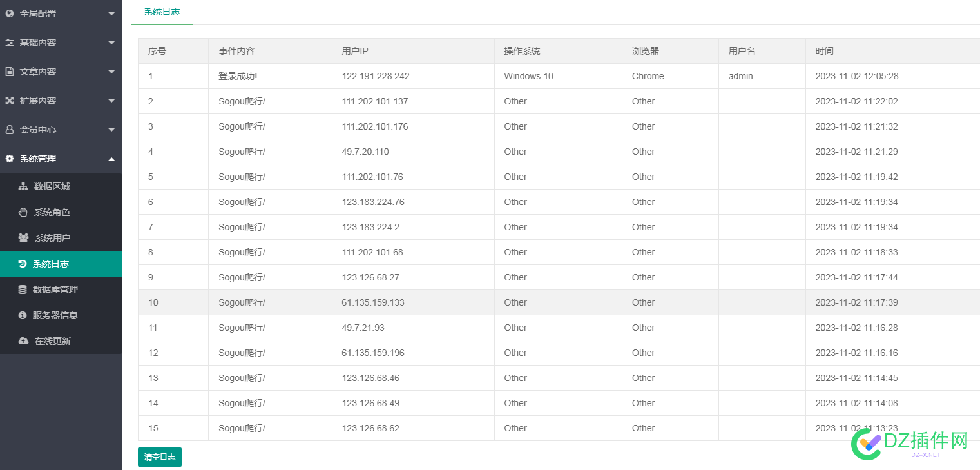Viewport: 980px width, 470px height.
Task: Expand the 基础内容 menu arrow
Action: (x=111, y=43)
